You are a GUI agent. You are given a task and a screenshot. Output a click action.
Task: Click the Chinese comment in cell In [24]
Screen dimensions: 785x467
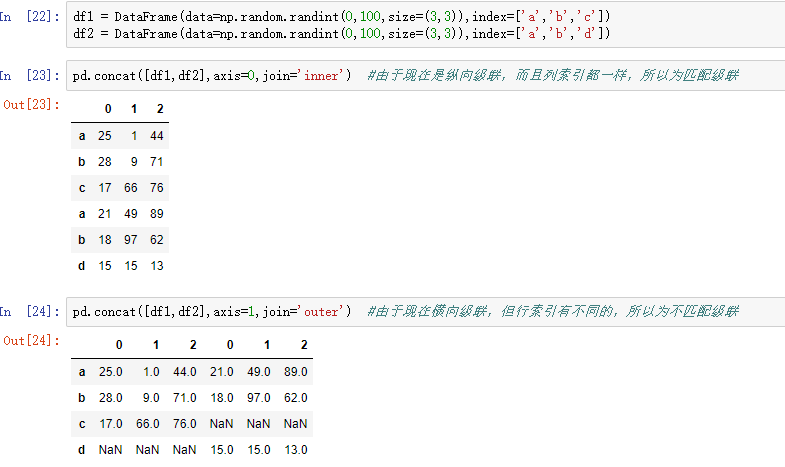pos(553,312)
